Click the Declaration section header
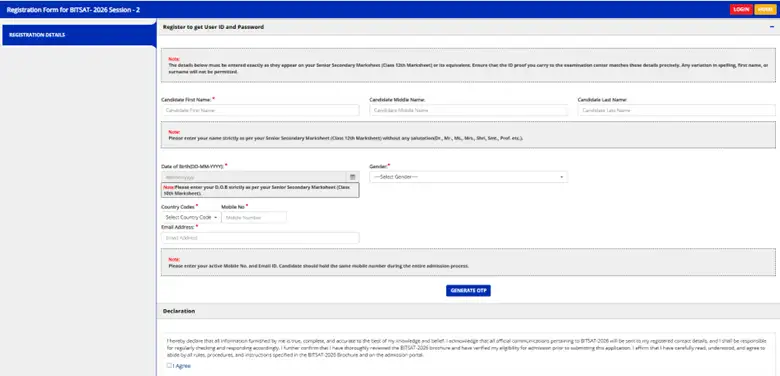The height and width of the screenshot is (376, 780). [x=468, y=311]
